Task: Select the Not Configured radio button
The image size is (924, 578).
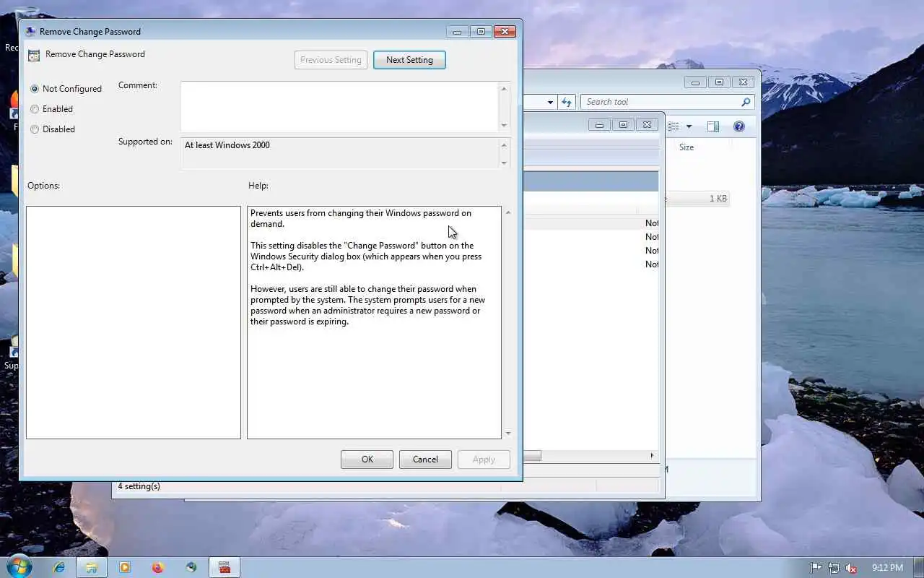Action: [35, 89]
